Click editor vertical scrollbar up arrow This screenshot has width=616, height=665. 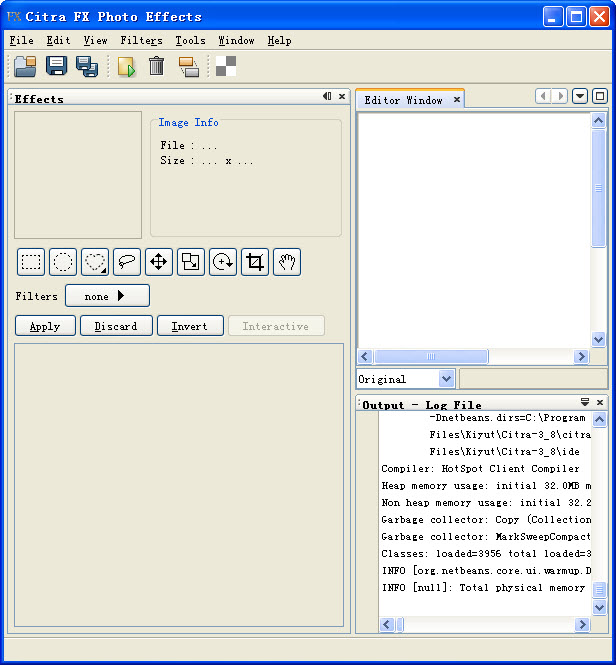pyautogui.click(x=599, y=121)
